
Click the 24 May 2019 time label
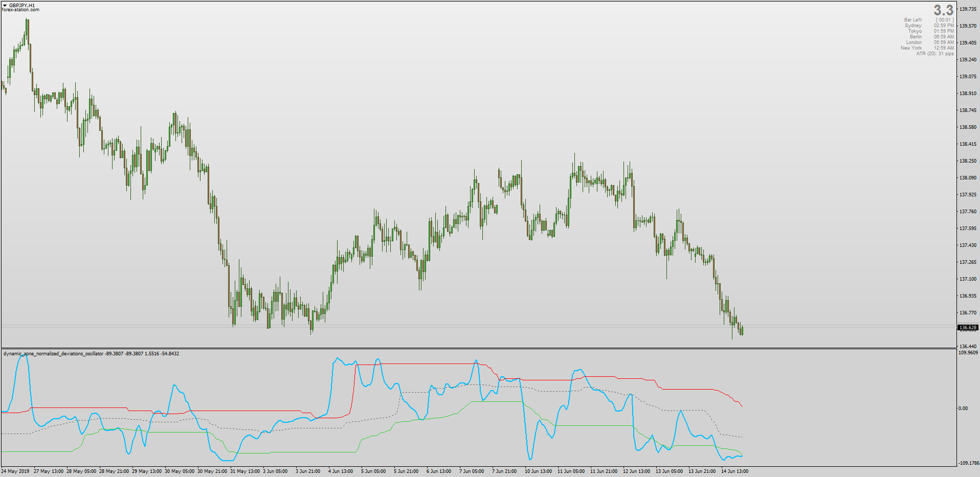[15, 471]
